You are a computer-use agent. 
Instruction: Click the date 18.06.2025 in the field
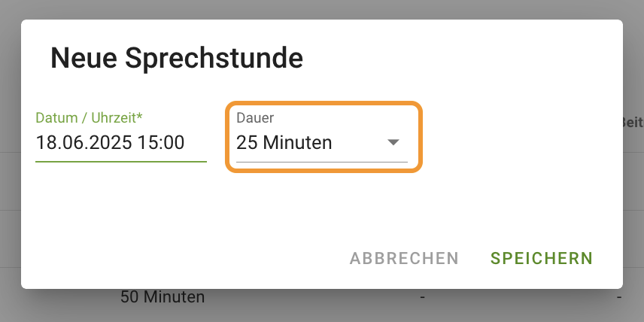point(84,143)
